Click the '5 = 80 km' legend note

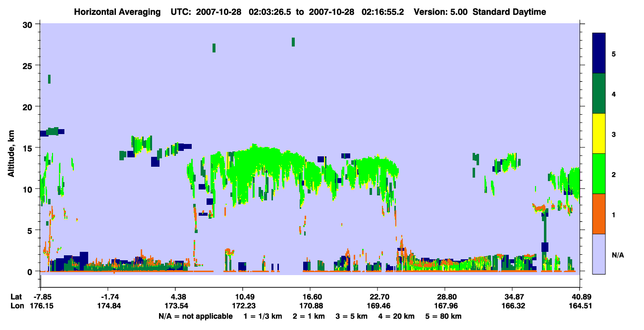[x=444, y=316]
